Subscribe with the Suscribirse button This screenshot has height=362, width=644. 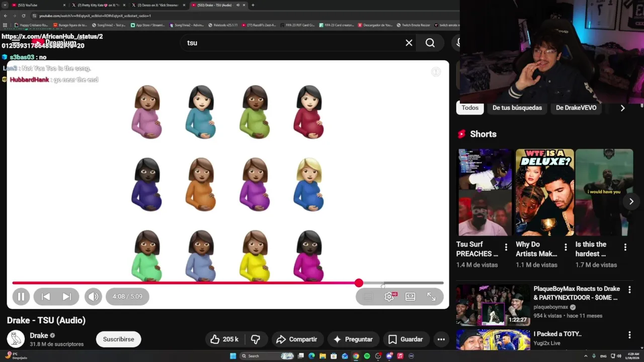click(x=119, y=339)
